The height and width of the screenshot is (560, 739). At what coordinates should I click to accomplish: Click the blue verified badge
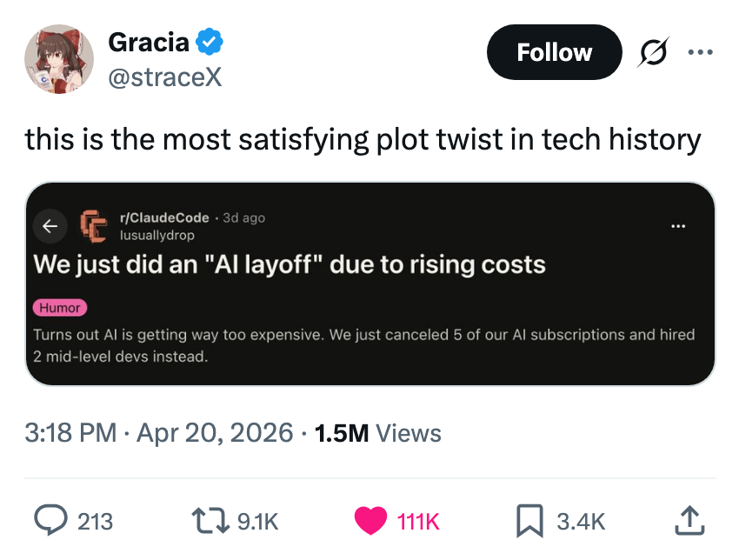click(x=211, y=41)
